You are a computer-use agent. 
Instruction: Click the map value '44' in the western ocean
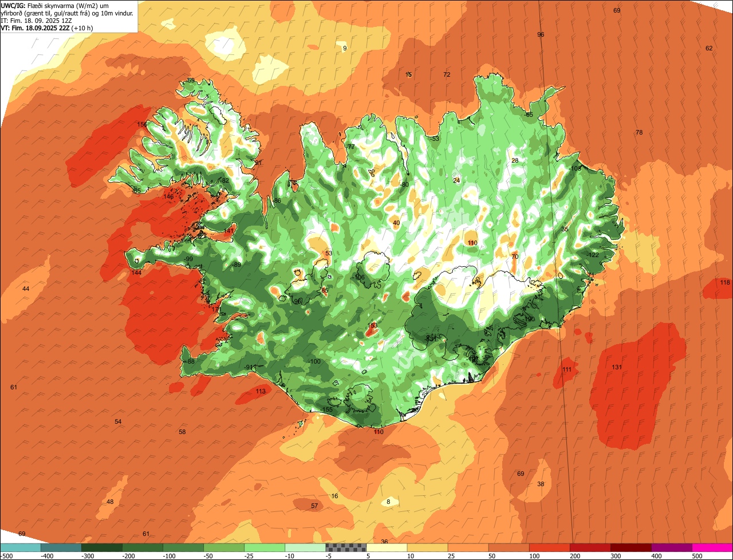tap(26, 289)
